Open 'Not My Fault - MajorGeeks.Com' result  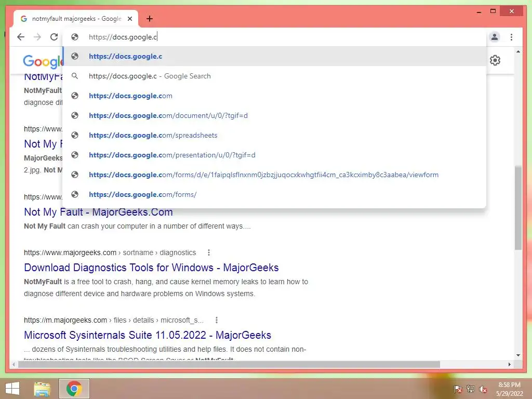click(x=98, y=212)
